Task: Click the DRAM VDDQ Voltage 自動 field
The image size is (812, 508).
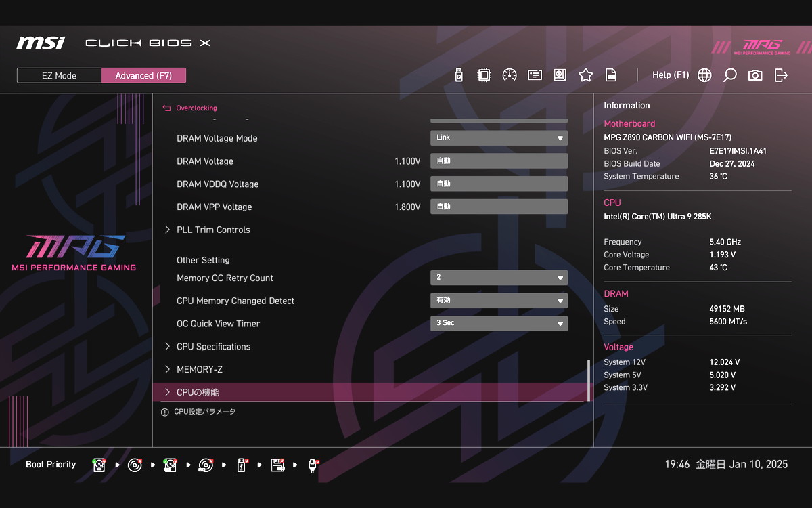Action: 499,184
